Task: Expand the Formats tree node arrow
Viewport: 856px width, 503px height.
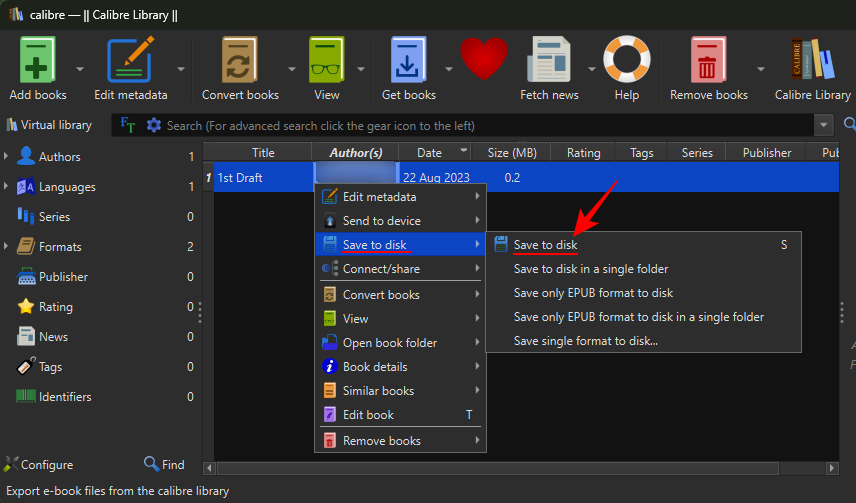Action: click(6, 246)
